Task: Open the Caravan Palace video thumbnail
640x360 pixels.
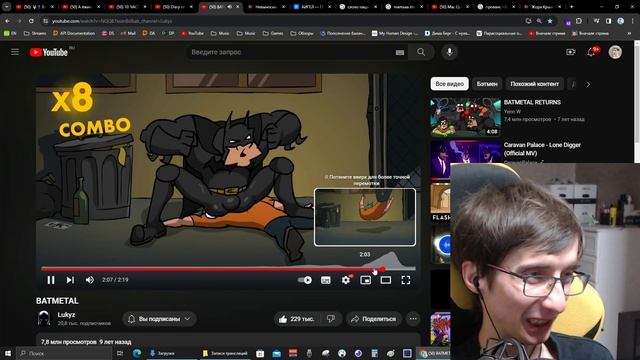Action: tap(466, 159)
